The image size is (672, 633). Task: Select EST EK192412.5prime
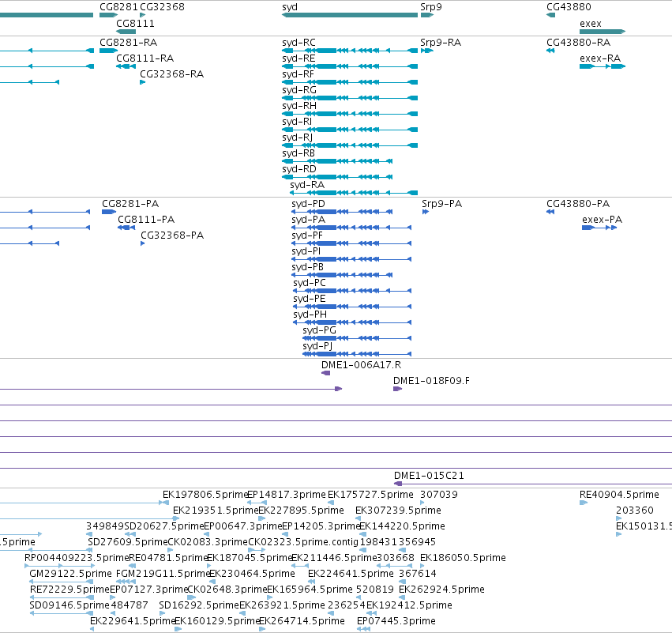tap(409, 605)
